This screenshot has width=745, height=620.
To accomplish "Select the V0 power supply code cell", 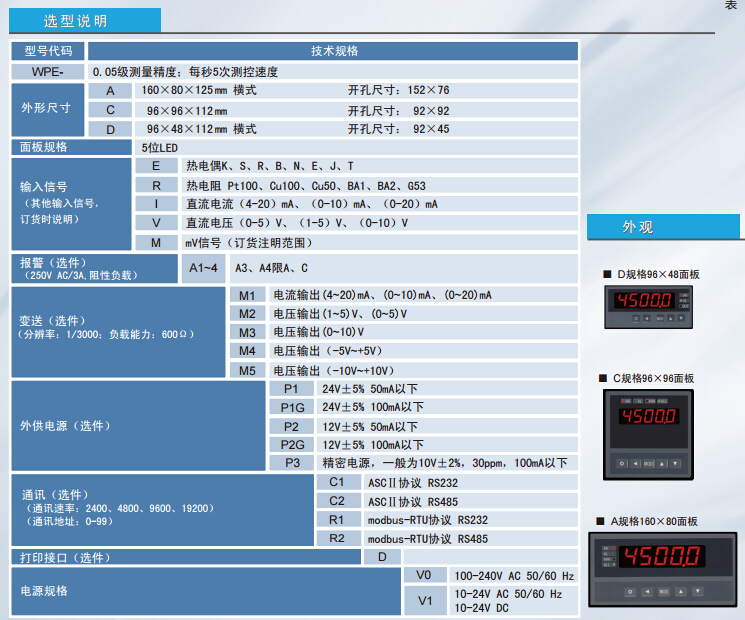I will (424, 576).
